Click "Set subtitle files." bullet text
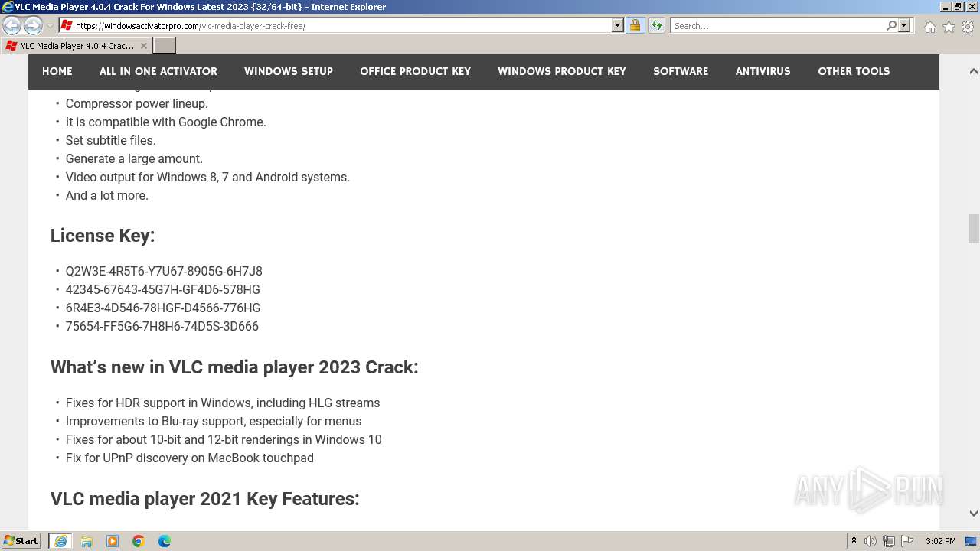 [x=111, y=140]
